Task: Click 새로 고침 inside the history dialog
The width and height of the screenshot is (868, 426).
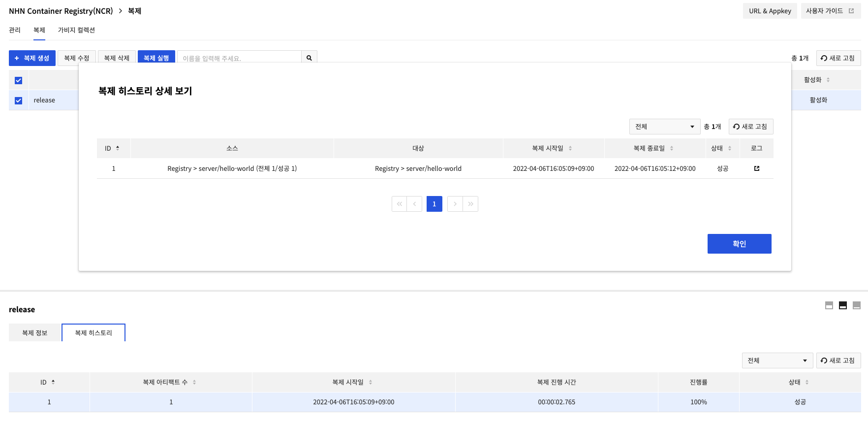Action: (x=751, y=127)
